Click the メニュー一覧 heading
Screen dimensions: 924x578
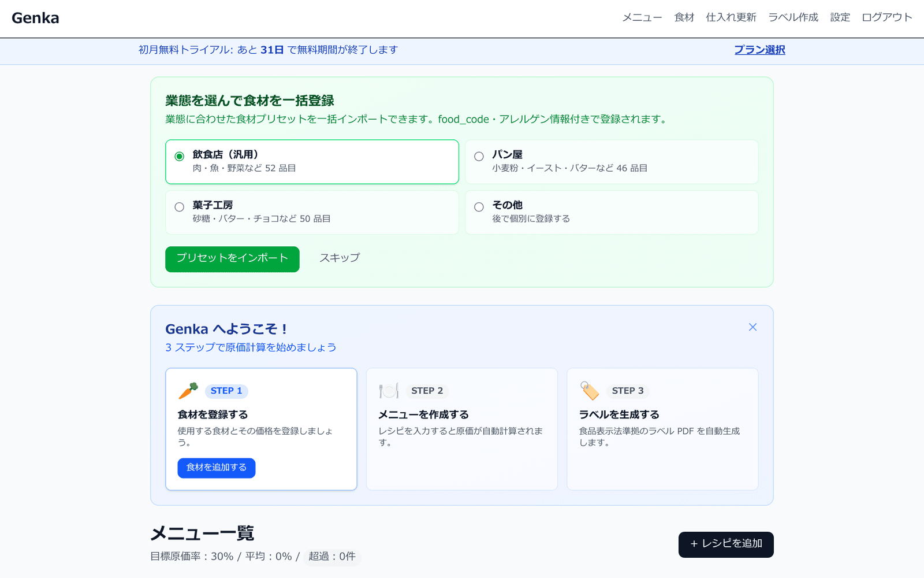(202, 533)
